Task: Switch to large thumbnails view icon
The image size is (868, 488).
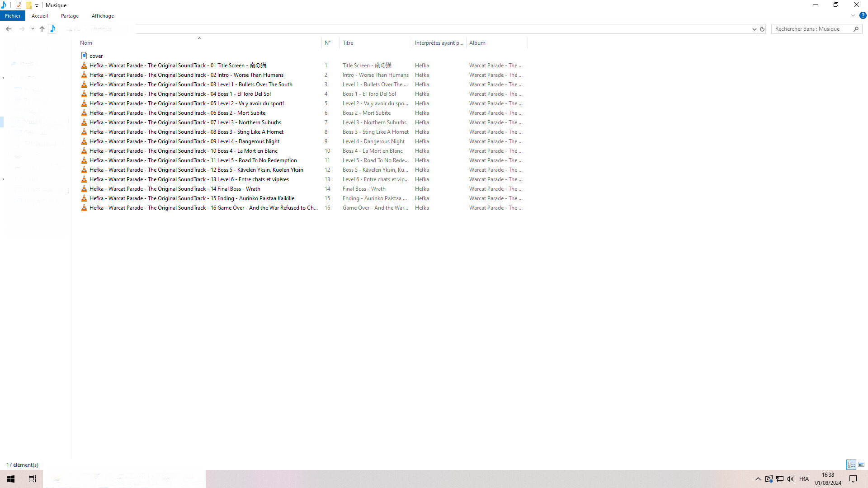Action: [x=861, y=465]
